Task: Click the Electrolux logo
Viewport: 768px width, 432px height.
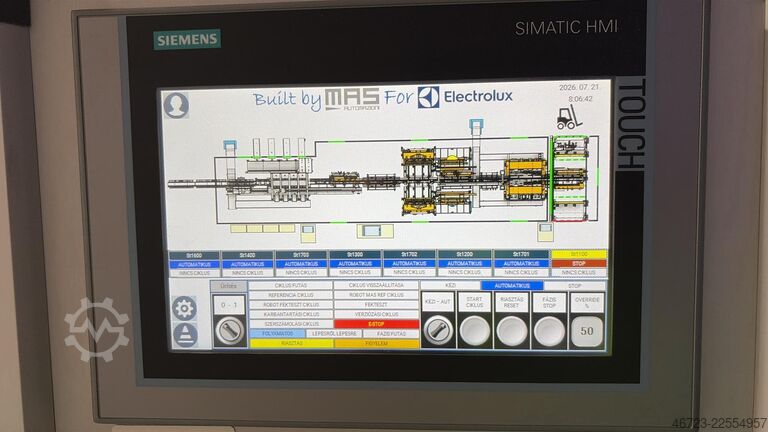Action: pyautogui.click(x=465, y=96)
